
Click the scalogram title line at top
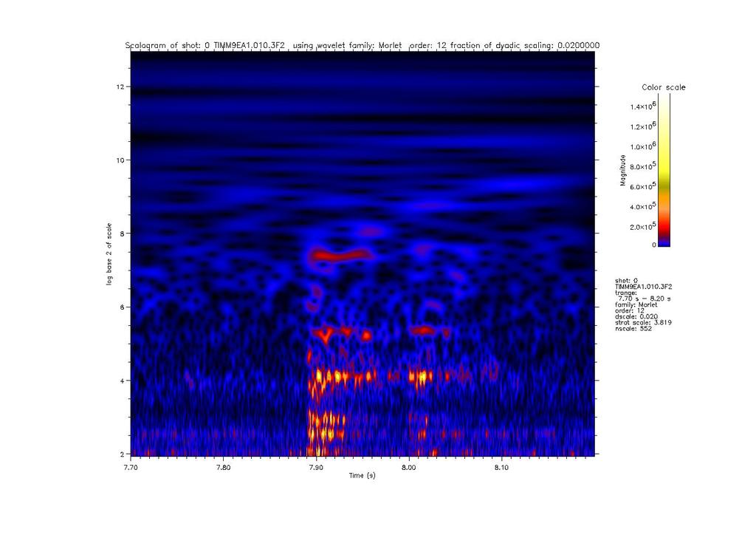coord(362,45)
